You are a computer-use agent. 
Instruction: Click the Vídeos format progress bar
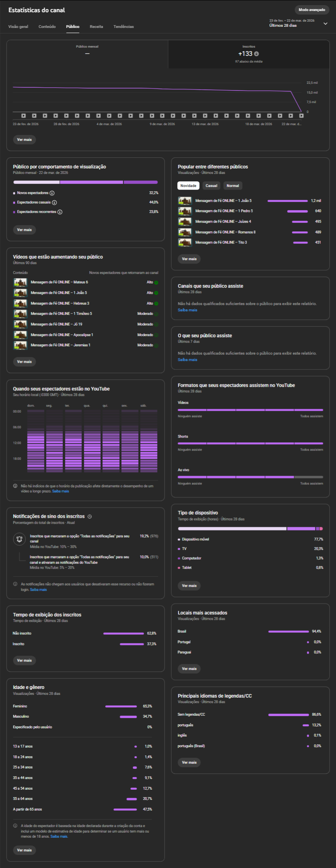click(x=250, y=410)
